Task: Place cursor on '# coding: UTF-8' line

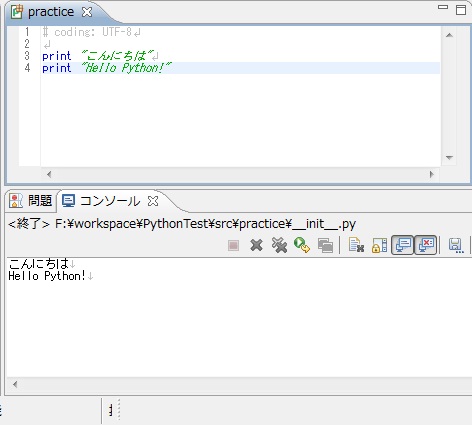Action: 87,32
